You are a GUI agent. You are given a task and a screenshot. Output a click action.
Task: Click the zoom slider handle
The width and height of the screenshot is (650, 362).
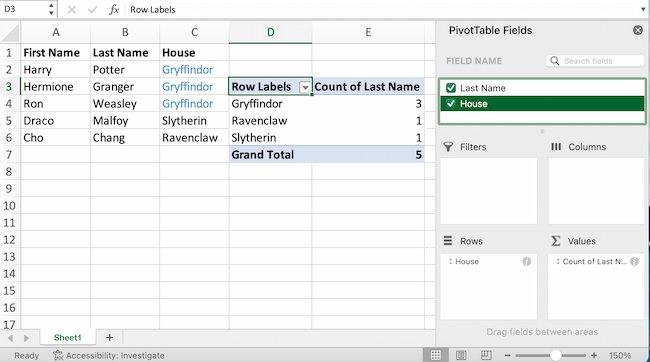point(555,355)
